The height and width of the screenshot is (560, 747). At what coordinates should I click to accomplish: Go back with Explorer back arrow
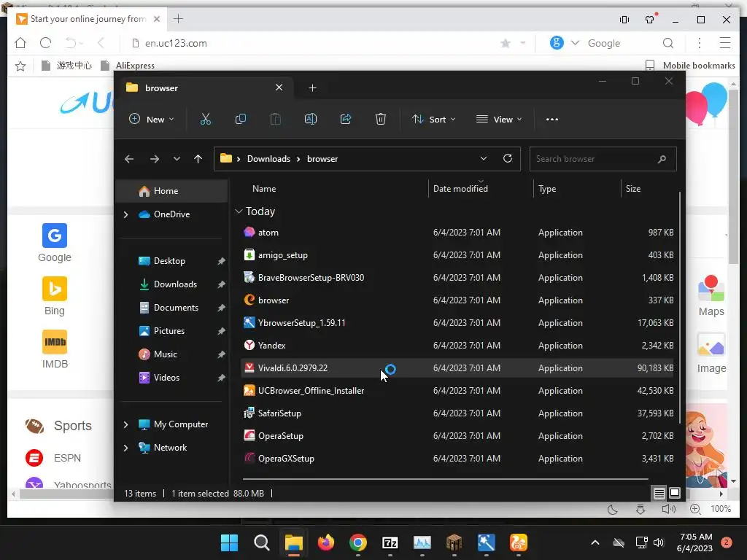tap(129, 158)
